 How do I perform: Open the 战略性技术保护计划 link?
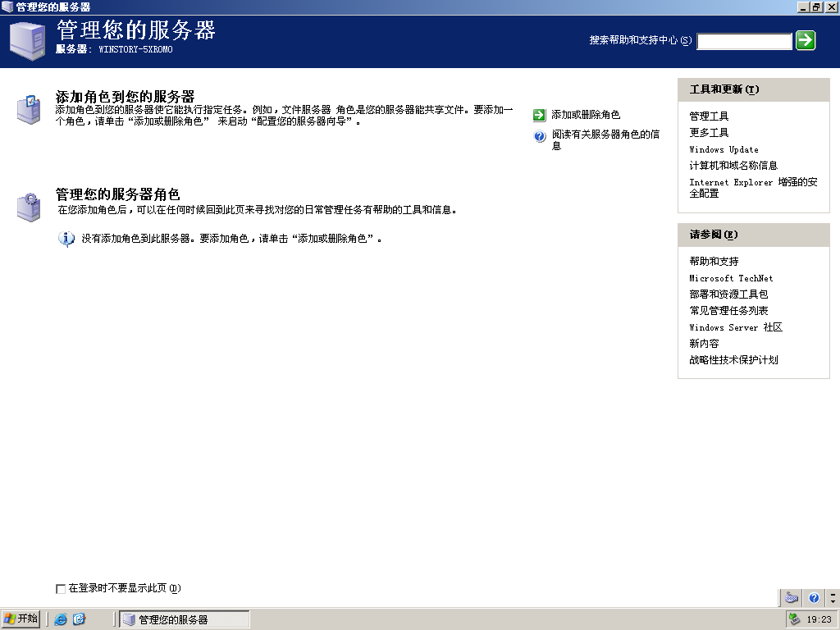tap(733, 360)
